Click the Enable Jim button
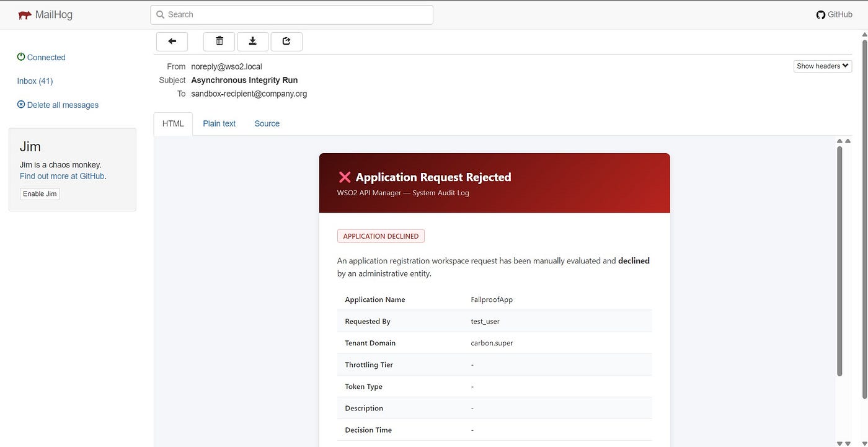Viewport: 868px width, 447px height. [x=40, y=194]
